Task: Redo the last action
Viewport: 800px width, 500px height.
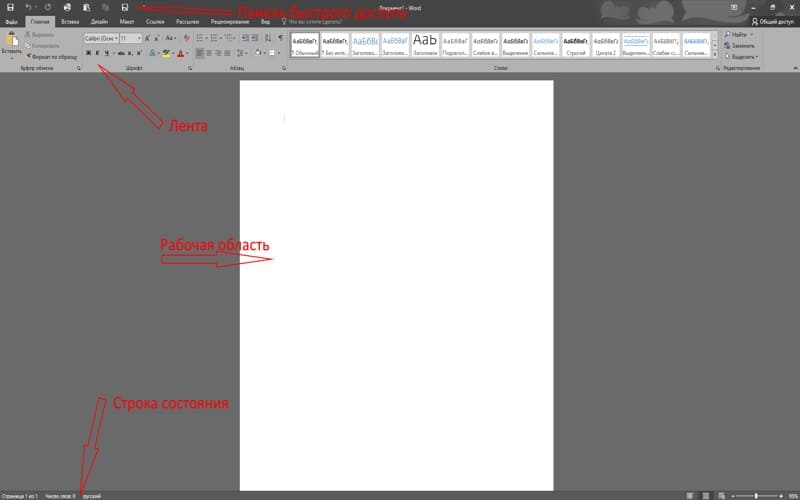Action: tap(47, 8)
